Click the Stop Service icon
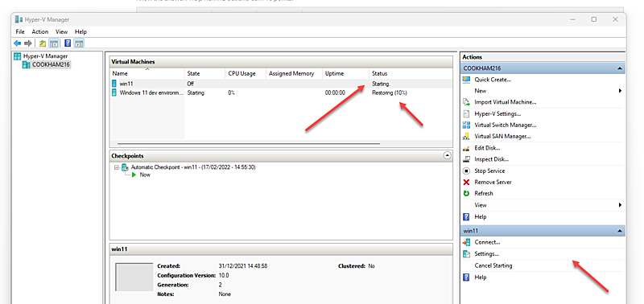644x304 pixels. coord(466,170)
